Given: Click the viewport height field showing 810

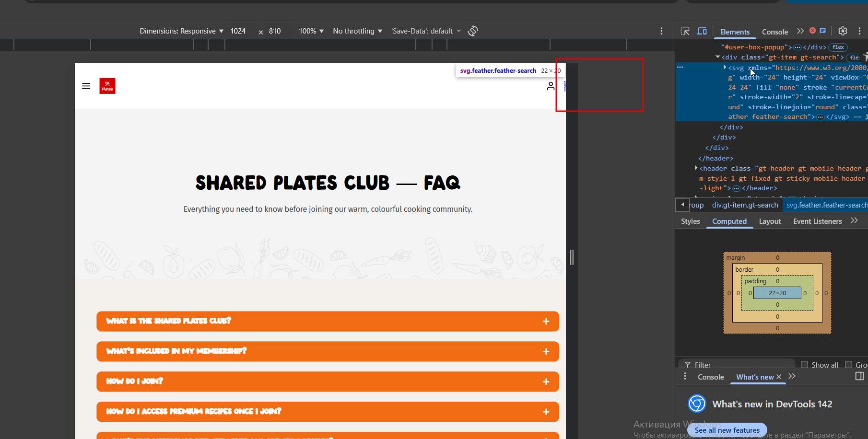Looking at the screenshot, I should (275, 31).
